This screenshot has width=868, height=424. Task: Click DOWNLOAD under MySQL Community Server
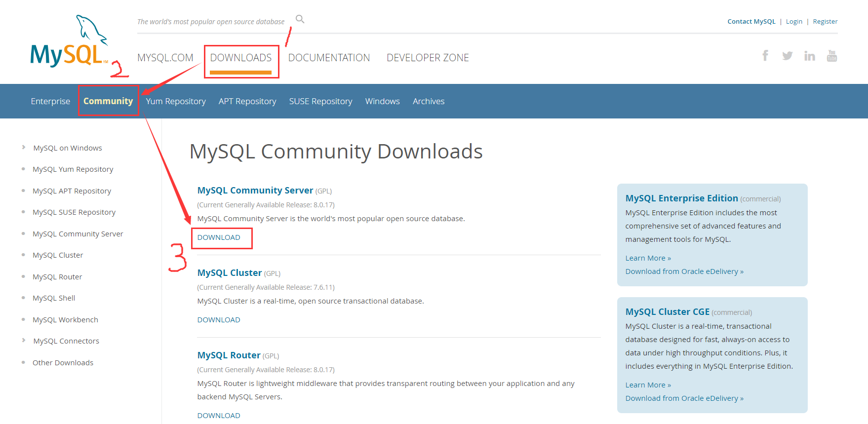coord(219,237)
